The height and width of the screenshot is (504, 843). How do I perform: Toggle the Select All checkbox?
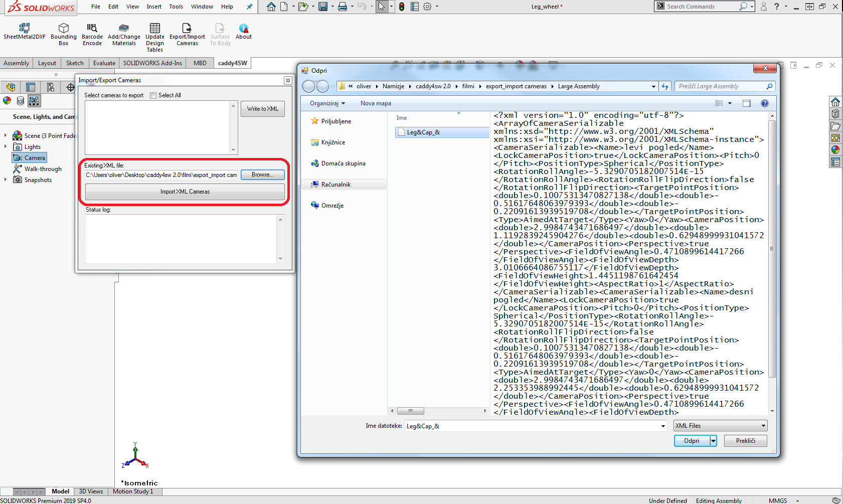(x=153, y=95)
